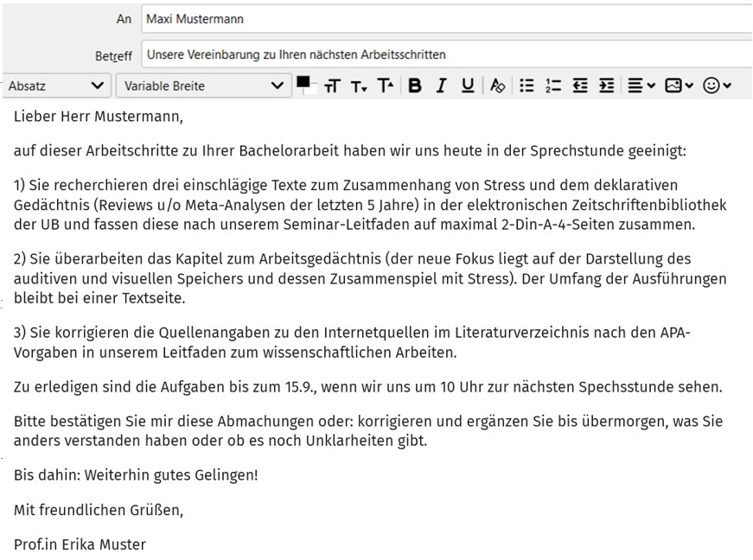The width and height of the screenshot is (753, 560).
Task: Insert a bulleted list
Action: click(526, 86)
